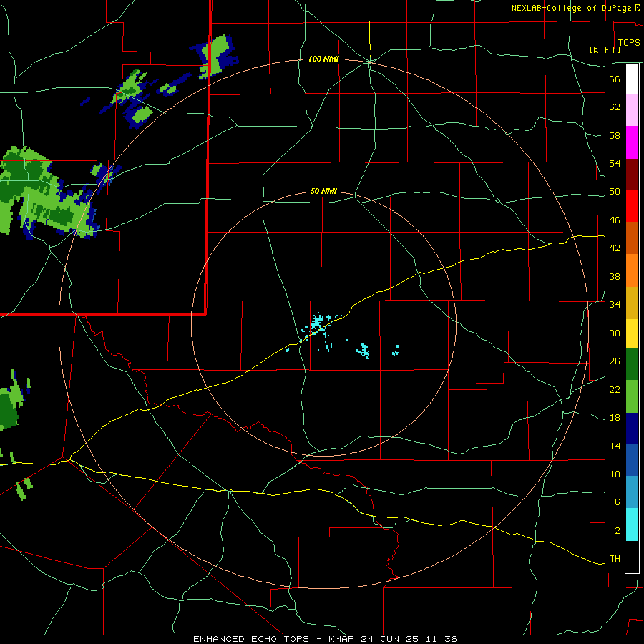
Task: Click the "ENHANCED ECHO TOPS" product title
Action: click(x=251, y=639)
